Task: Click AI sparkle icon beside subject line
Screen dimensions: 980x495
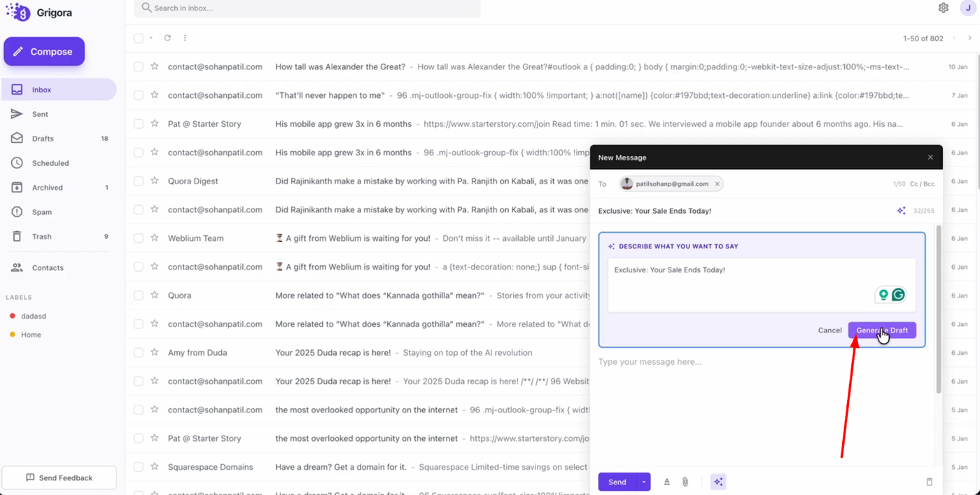Action: [x=901, y=211]
